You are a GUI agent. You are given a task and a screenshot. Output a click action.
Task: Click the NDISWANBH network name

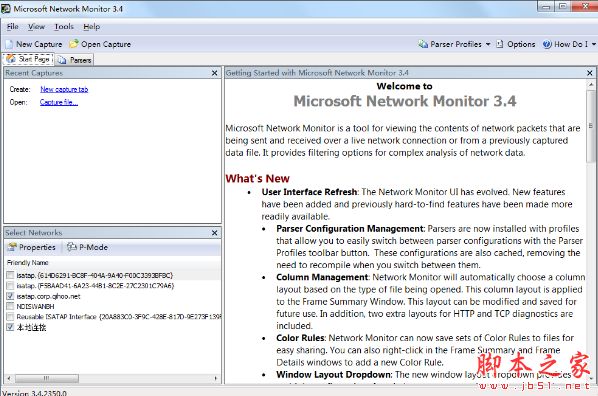35,306
